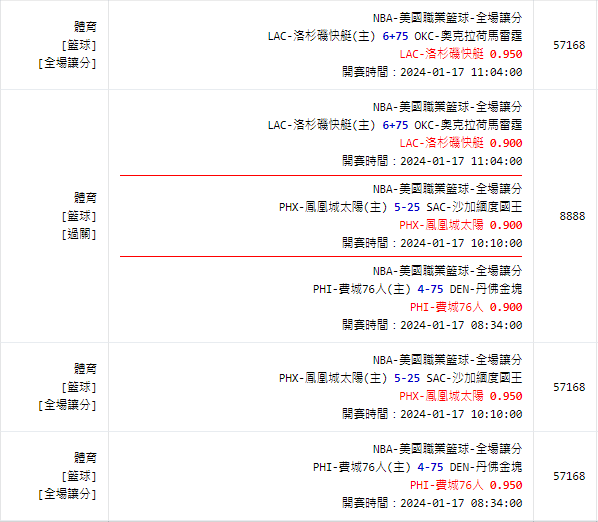Click [全場讓分] label in the PHX 0.950 row
This screenshot has width=598, height=522.
click(x=67, y=405)
